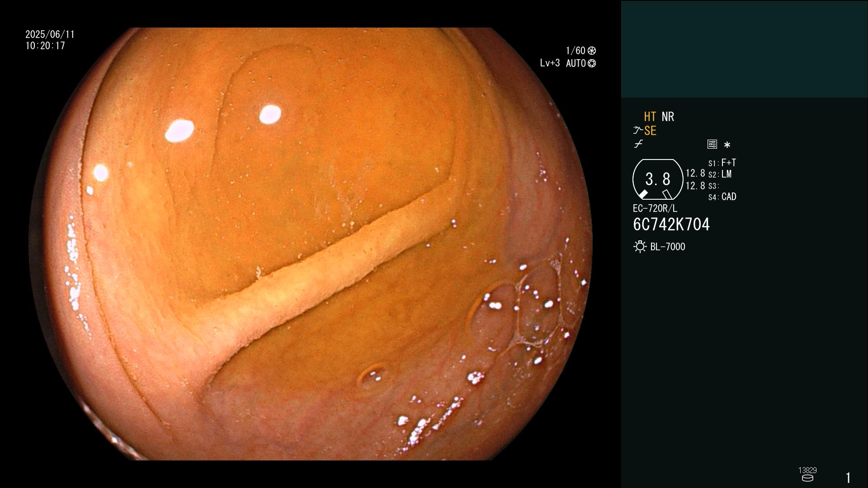Click the 1/60 shutter speed value

pyautogui.click(x=576, y=51)
